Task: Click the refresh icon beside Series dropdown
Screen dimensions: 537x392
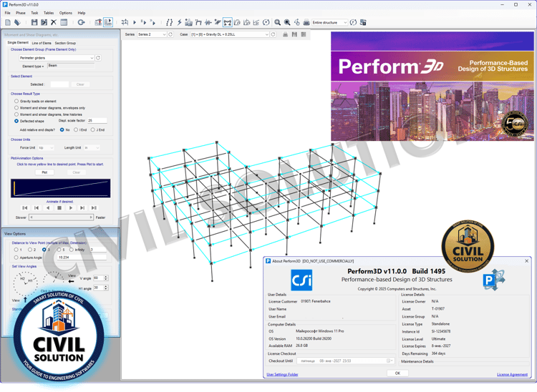Action: pos(170,34)
